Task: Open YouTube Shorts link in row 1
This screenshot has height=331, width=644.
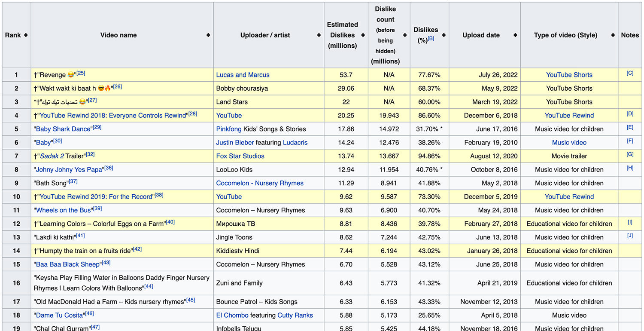Action: point(569,75)
